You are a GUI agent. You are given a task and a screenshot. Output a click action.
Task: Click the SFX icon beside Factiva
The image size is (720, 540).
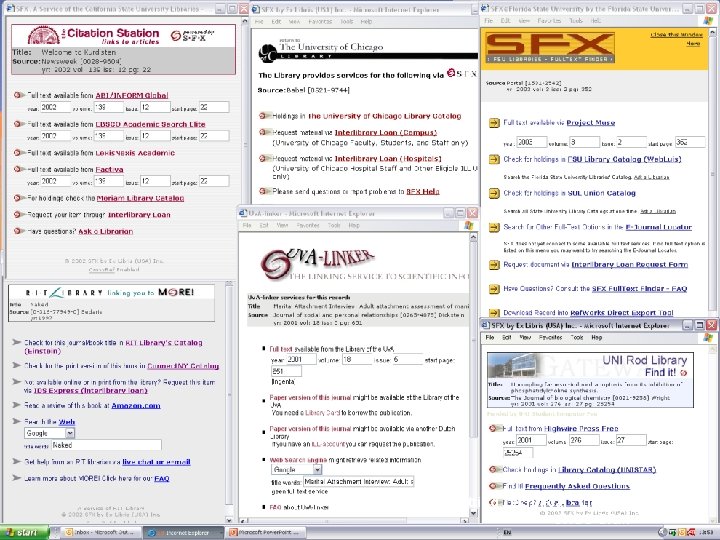tap(19, 169)
